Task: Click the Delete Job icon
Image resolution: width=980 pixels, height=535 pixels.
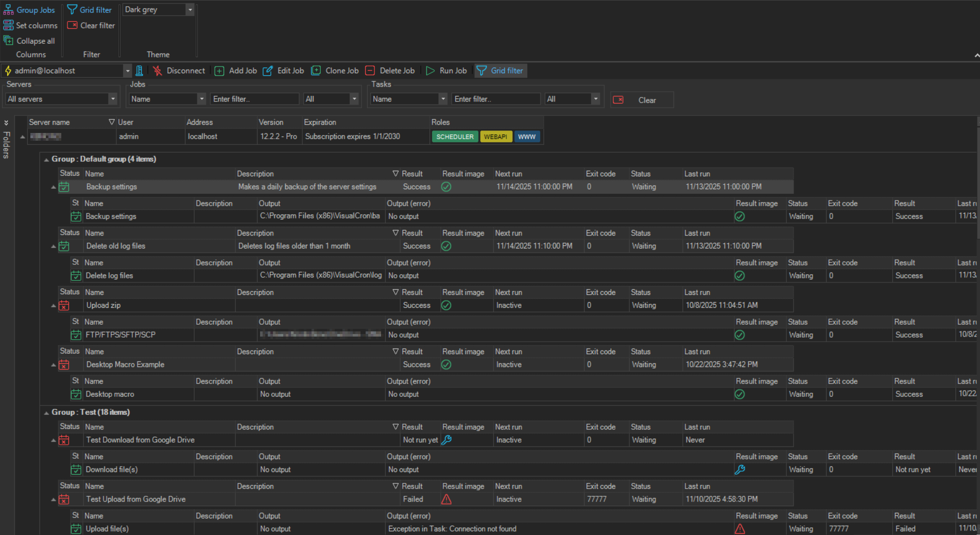Action: pyautogui.click(x=370, y=71)
